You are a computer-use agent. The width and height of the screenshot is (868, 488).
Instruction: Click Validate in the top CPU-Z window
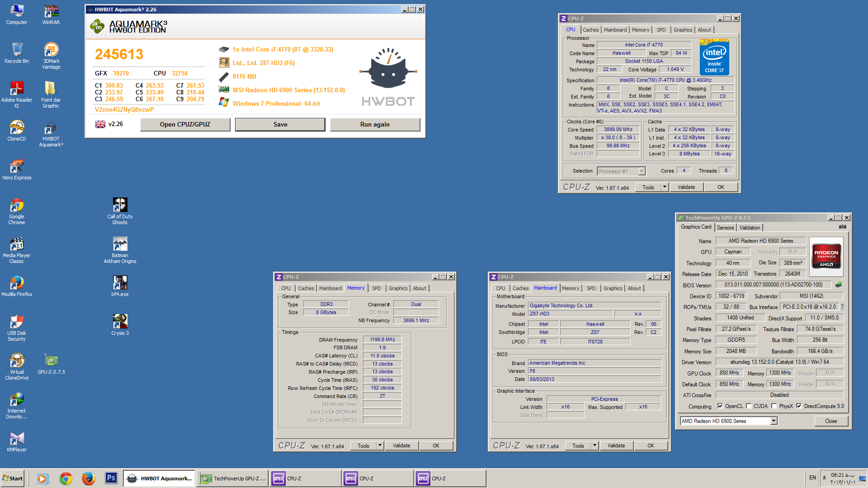pyautogui.click(x=686, y=187)
